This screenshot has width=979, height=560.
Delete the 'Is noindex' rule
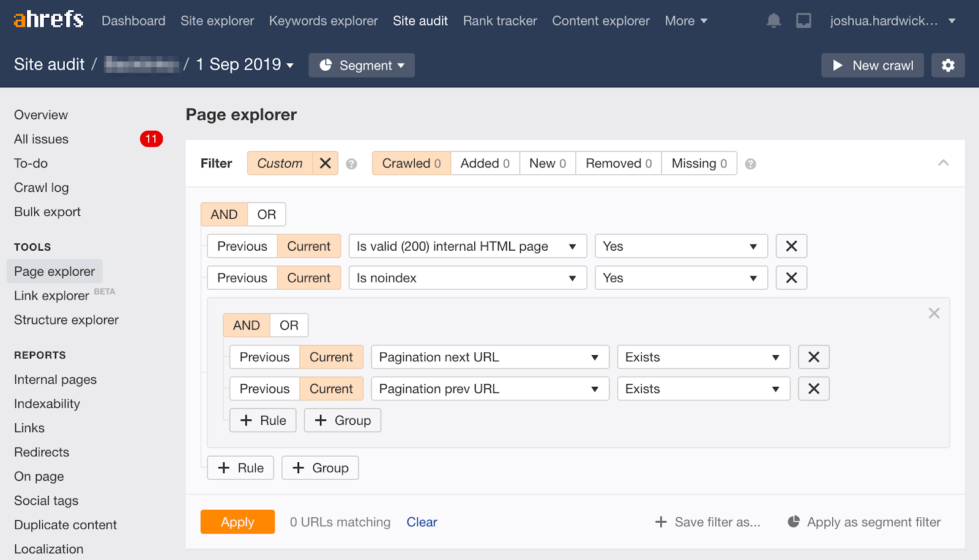791,278
